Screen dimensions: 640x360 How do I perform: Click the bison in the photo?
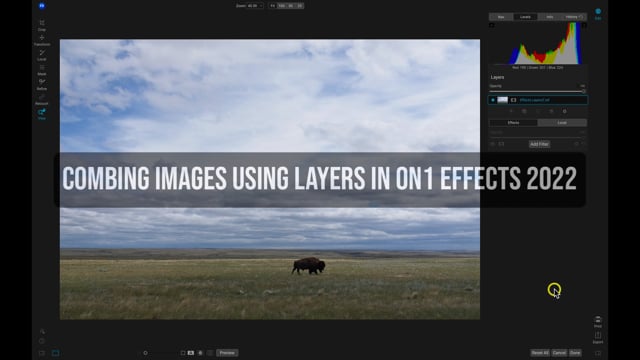click(309, 265)
